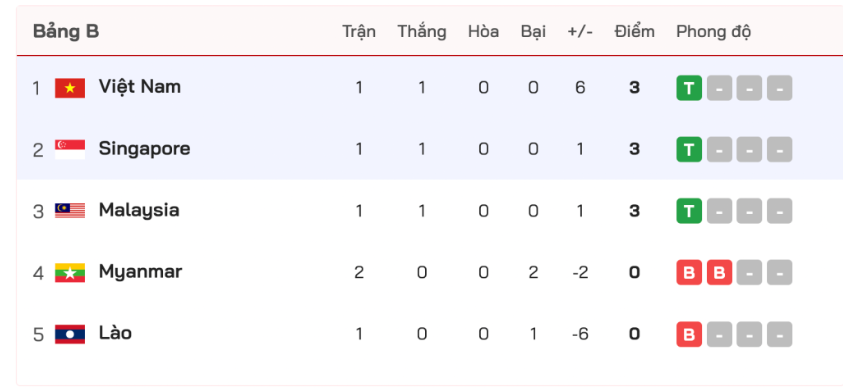The height and width of the screenshot is (388, 843).
Task: Open the Malaysia team link
Action: 139,211
